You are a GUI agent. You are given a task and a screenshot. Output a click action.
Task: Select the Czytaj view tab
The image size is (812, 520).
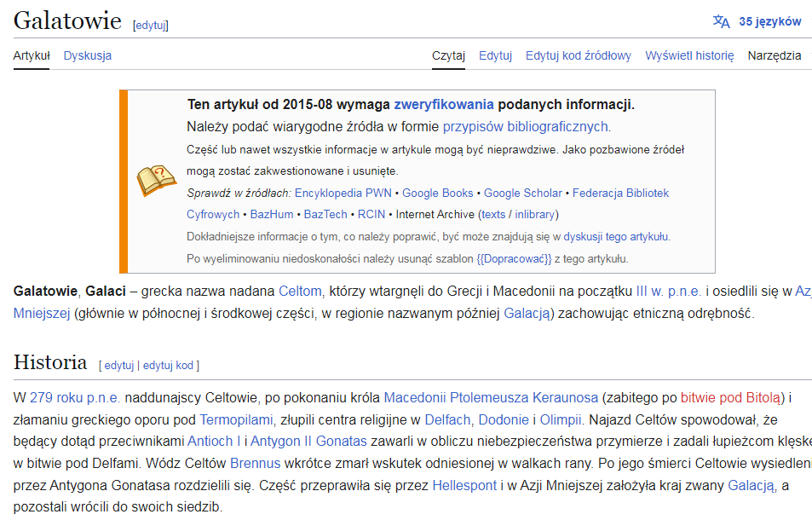point(448,55)
